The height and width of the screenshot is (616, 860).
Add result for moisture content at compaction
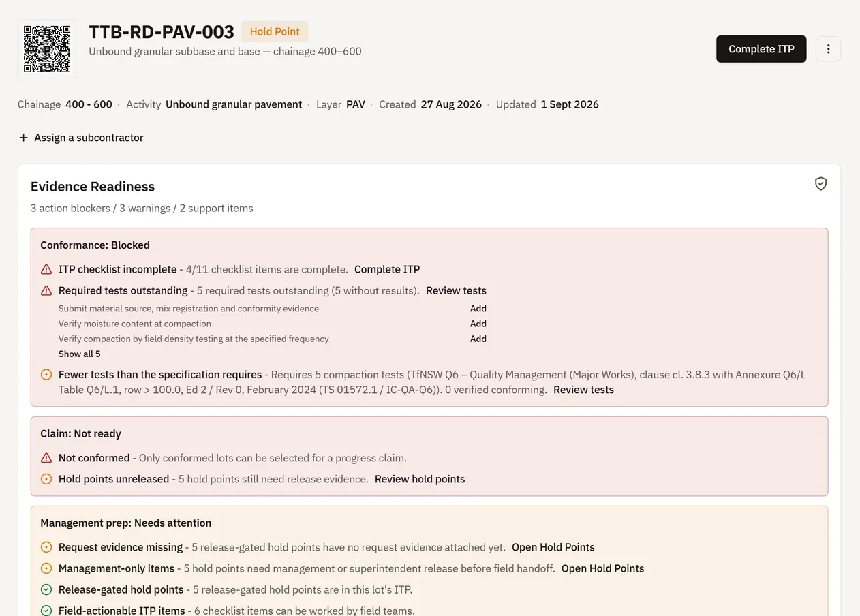[478, 324]
